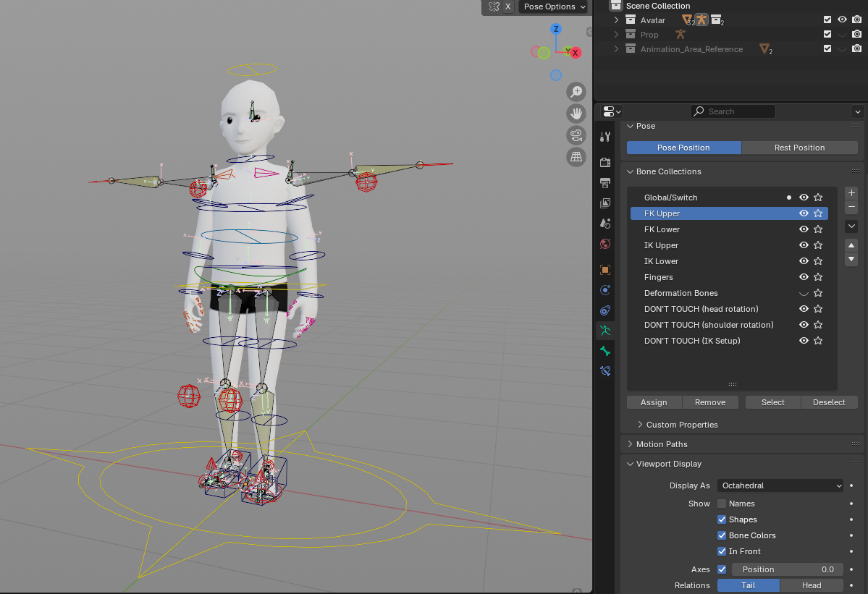The image size is (868, 594).
Task: Switch perspective/orthographic grid icon
Action: 576,156
